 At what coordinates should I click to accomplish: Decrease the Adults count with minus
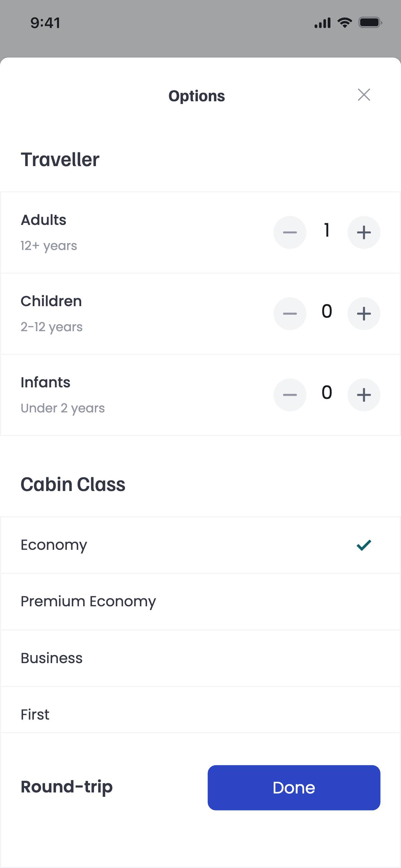point(290,233)
